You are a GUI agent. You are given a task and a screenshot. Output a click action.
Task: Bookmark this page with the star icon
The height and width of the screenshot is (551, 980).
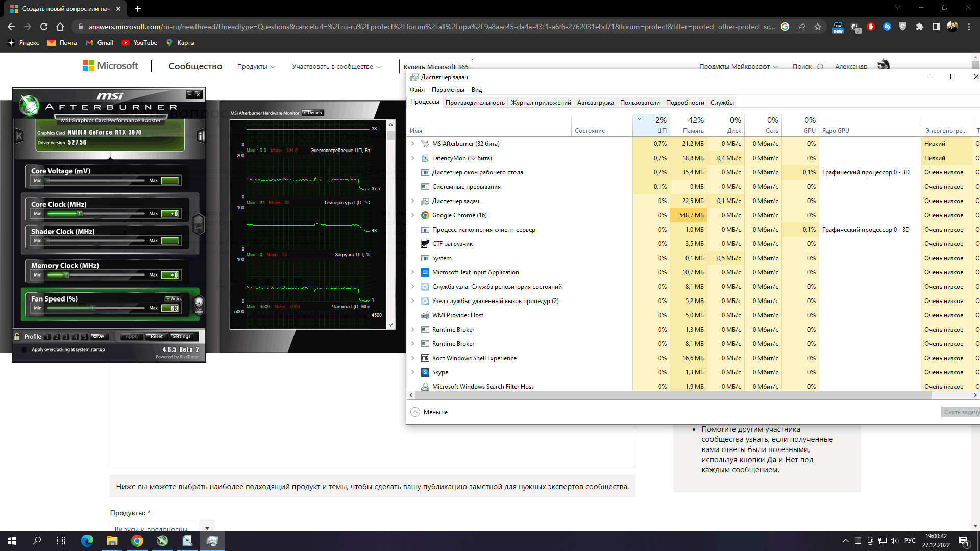click(x=818, y=27)
